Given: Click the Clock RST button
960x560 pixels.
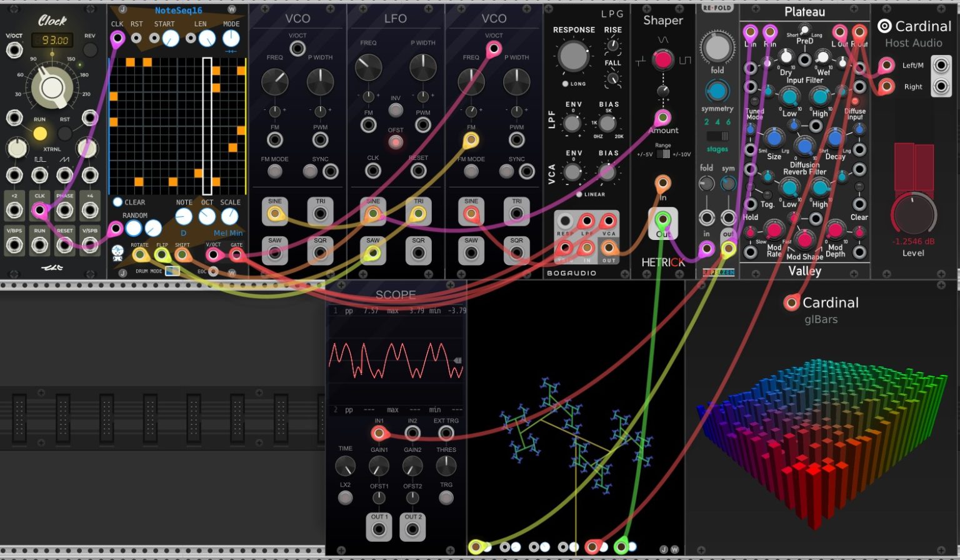Looking at the screenshot, I should [x=65, y=133].
